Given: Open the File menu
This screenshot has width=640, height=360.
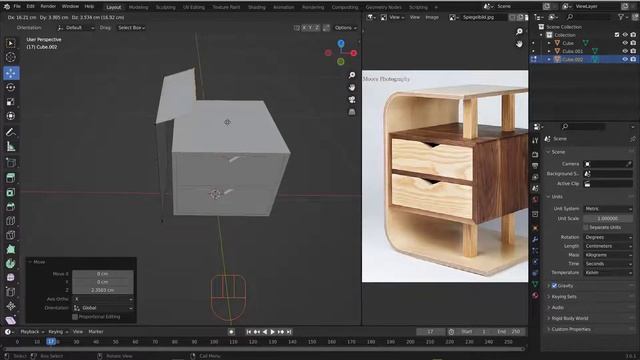Looking at the screenshot, I should point(17,7).
